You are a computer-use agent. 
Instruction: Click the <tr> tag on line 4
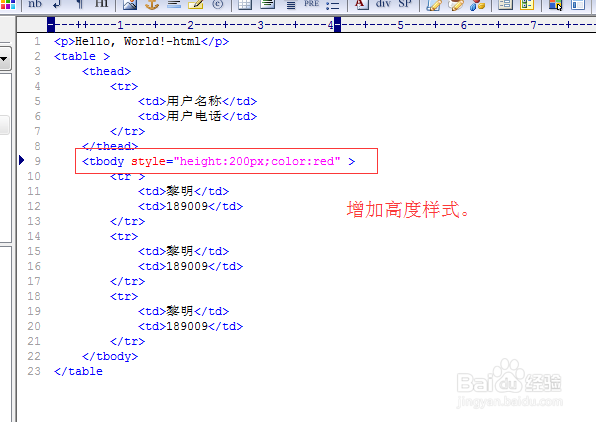point(124,86)
